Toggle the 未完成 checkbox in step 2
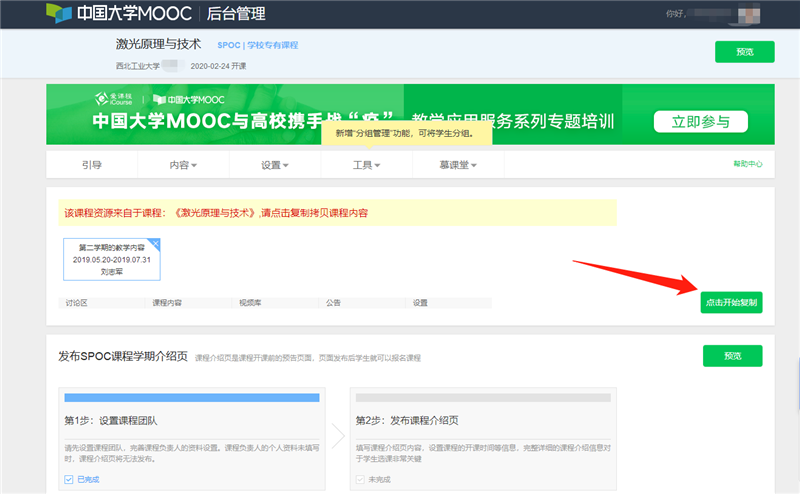The width and height of the screenshot is (800, 494). pyautogui.click(x=360, y=480)
